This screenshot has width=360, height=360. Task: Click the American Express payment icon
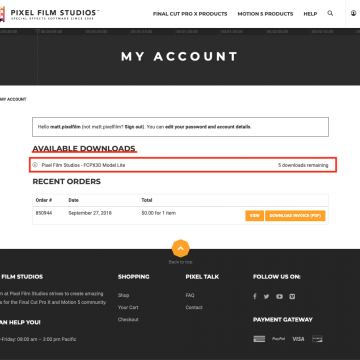pos(259,339)
